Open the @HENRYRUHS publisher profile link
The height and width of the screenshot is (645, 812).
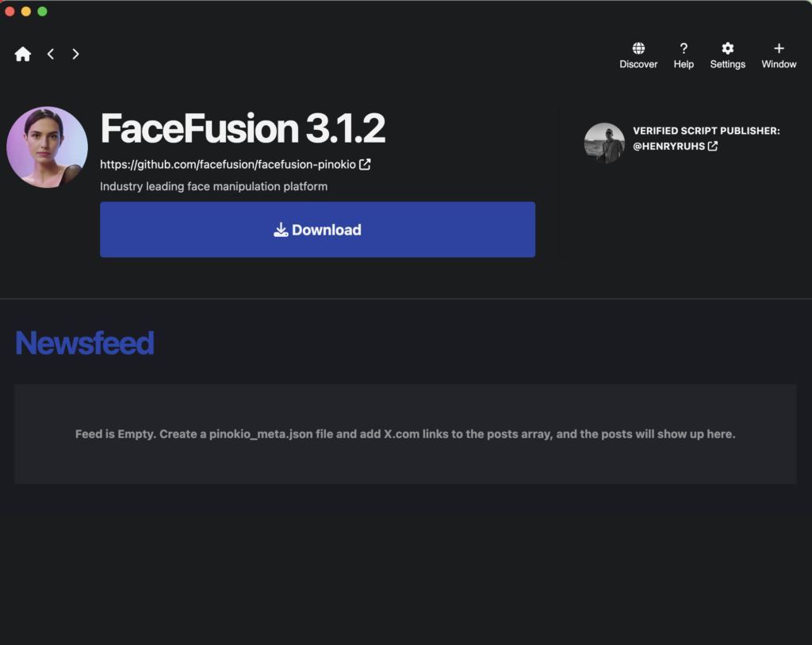point(668,146)
